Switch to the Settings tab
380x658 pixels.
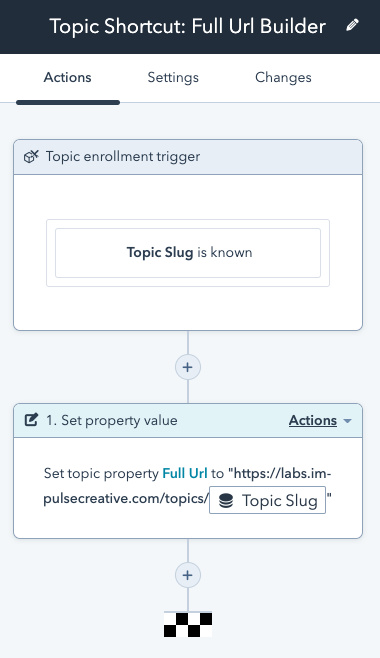(x=173, y=78)
